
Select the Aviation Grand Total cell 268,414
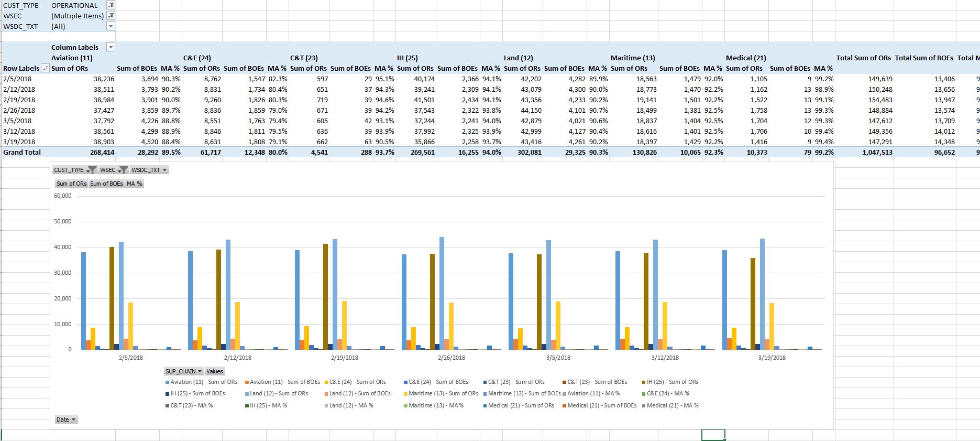coord(102,152)
